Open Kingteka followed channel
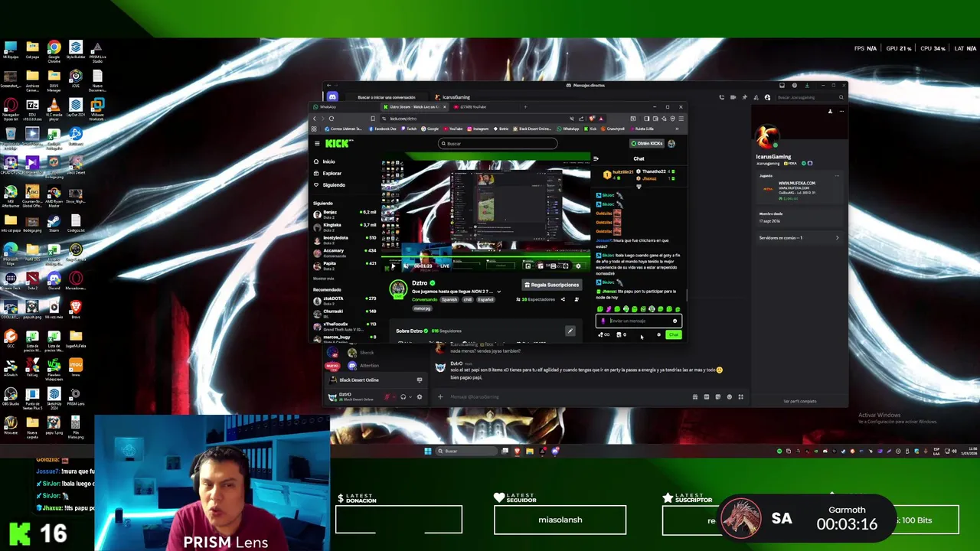 point(345,227)
